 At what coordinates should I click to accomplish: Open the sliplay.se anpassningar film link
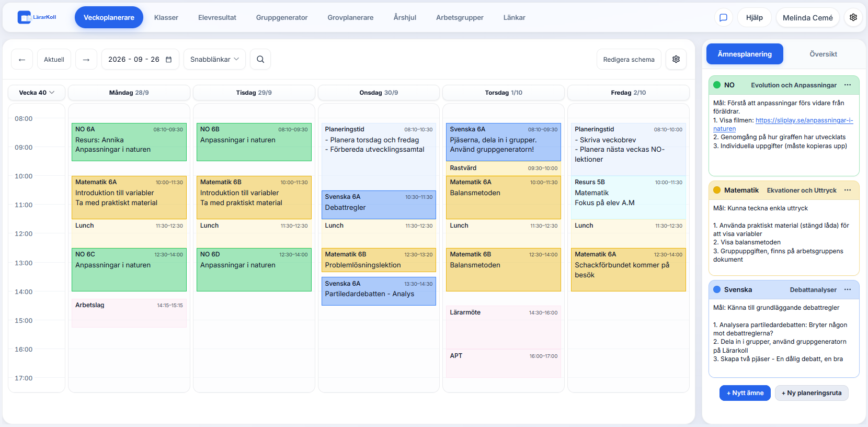pos(783,125)
